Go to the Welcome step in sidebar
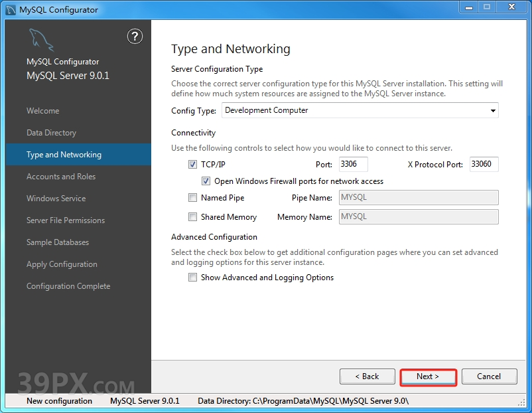 tap(42, 111)
